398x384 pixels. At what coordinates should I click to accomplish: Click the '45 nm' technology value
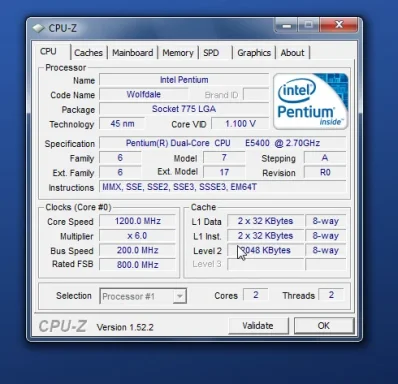pyautogui.click(x=122, y=124)
